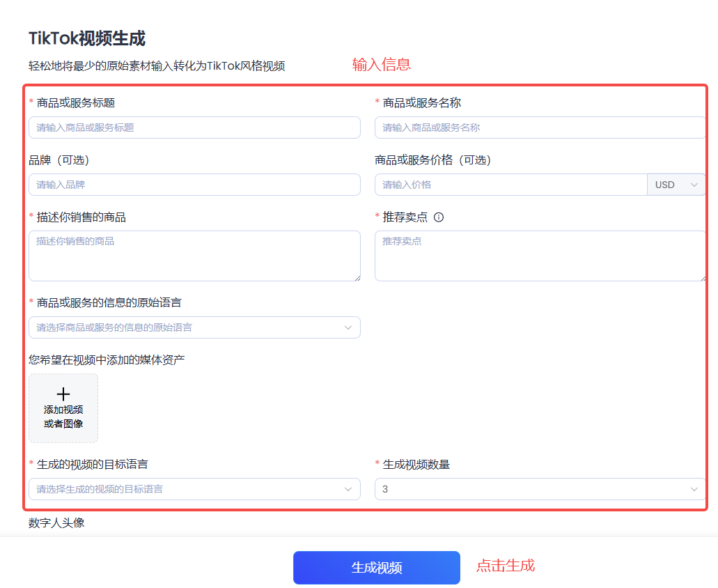Focus the 商品或服务标题 input field
718x588 pixels.
point(194,127)
